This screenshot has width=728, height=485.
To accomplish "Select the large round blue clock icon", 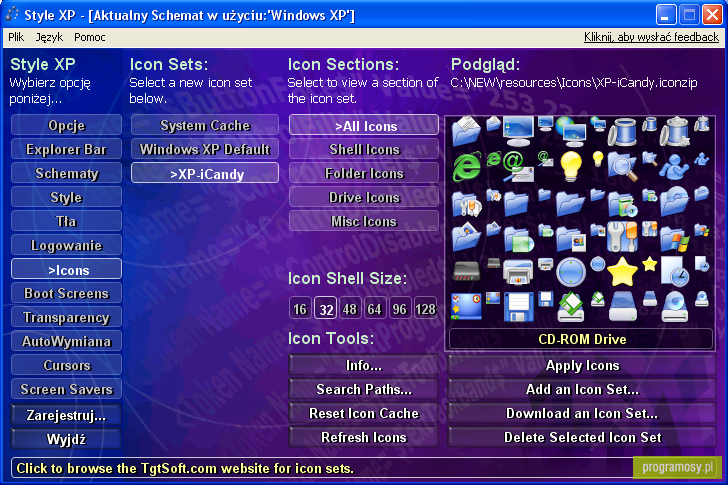I will 571,272.
